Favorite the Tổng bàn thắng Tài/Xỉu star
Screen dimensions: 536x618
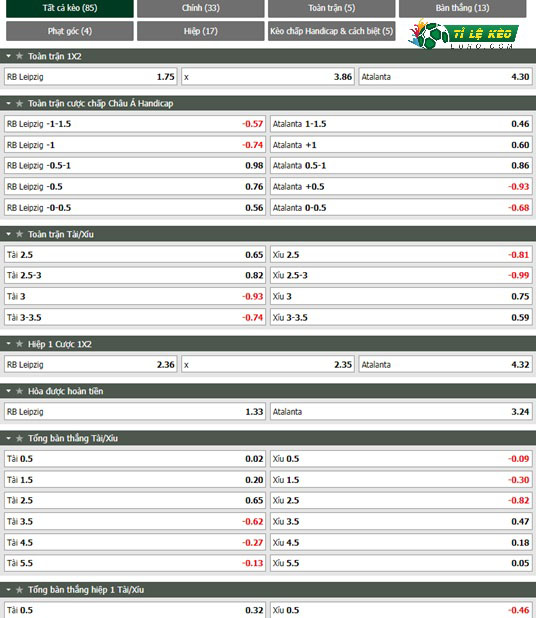tap(19, 438)
